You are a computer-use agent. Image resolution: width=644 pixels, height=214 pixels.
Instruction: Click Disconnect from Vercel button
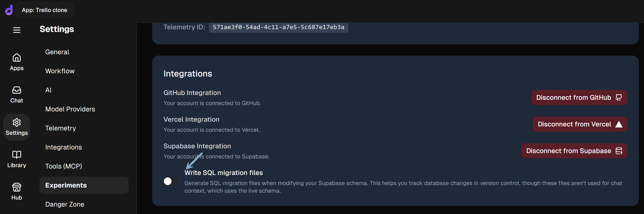[580, 124]
